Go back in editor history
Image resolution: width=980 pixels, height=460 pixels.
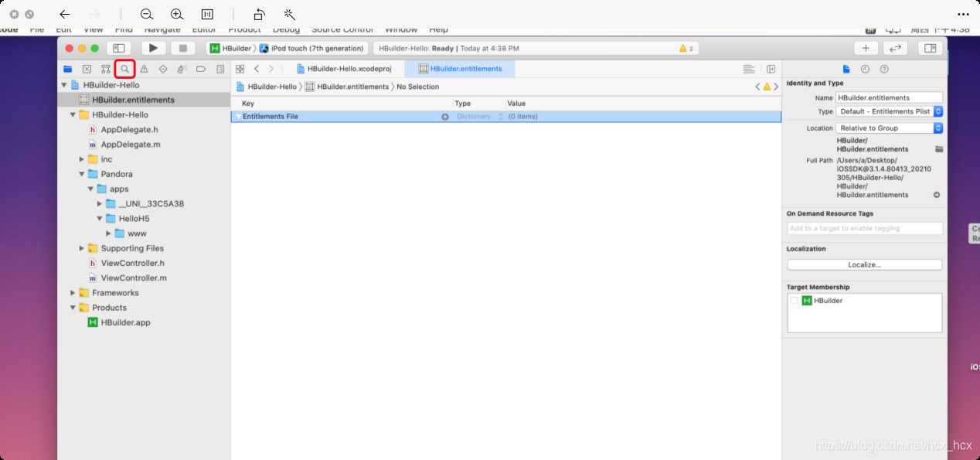257,69
